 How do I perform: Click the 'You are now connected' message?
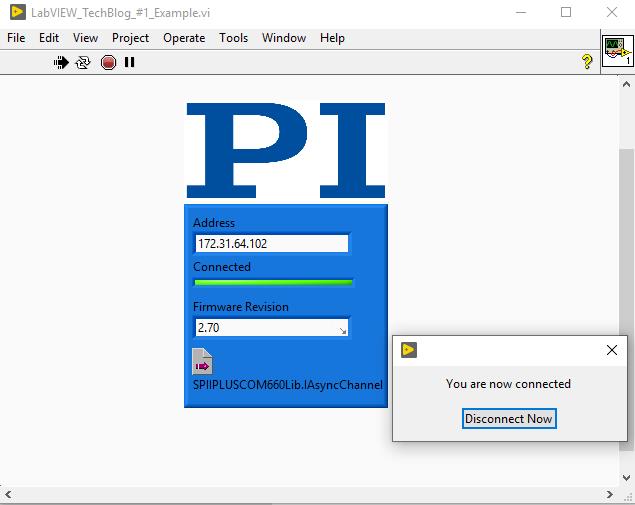pyautogui.click(x=508, y=384)
